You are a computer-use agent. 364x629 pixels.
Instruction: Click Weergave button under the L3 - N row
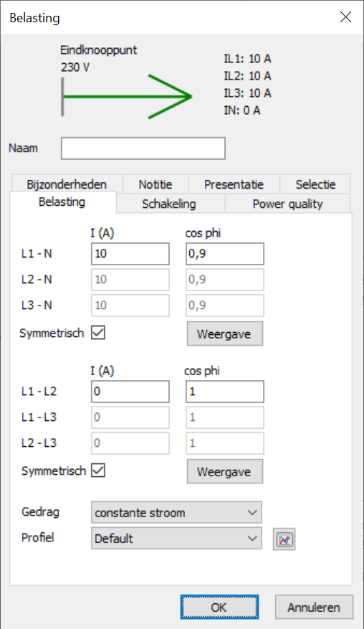tap(225, 334)
